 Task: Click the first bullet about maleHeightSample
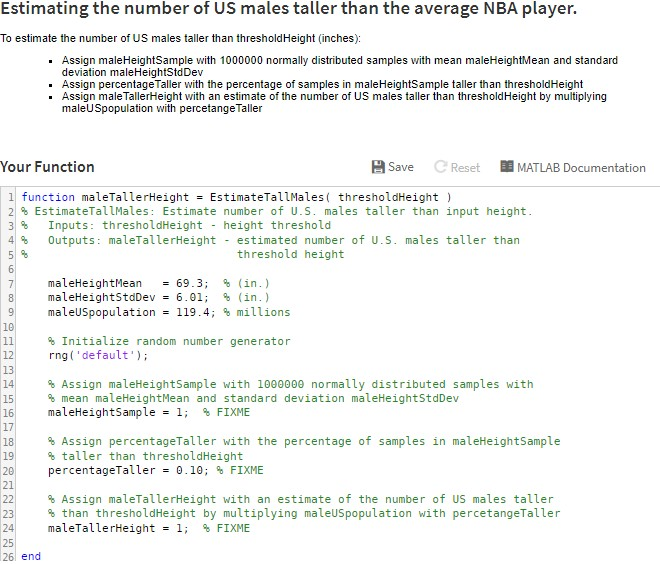coord(340,66)
